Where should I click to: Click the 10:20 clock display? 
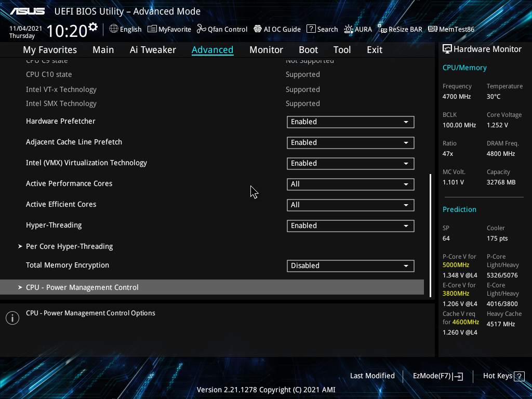(x=67, y=31)
